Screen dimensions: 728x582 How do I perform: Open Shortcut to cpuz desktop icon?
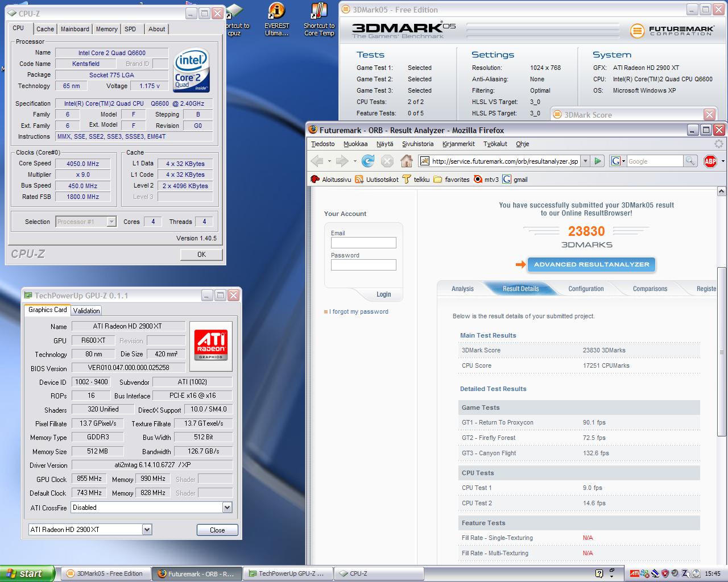click(234, 20)
